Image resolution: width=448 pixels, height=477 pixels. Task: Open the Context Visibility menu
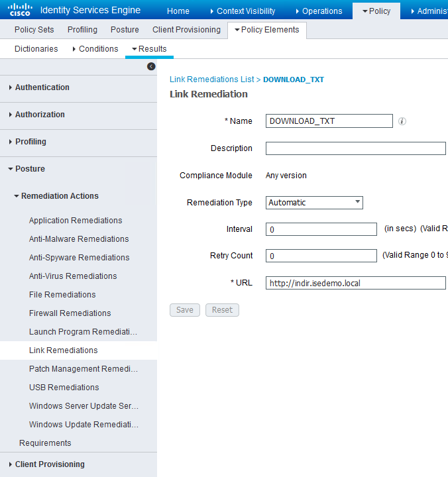point(243,11)
